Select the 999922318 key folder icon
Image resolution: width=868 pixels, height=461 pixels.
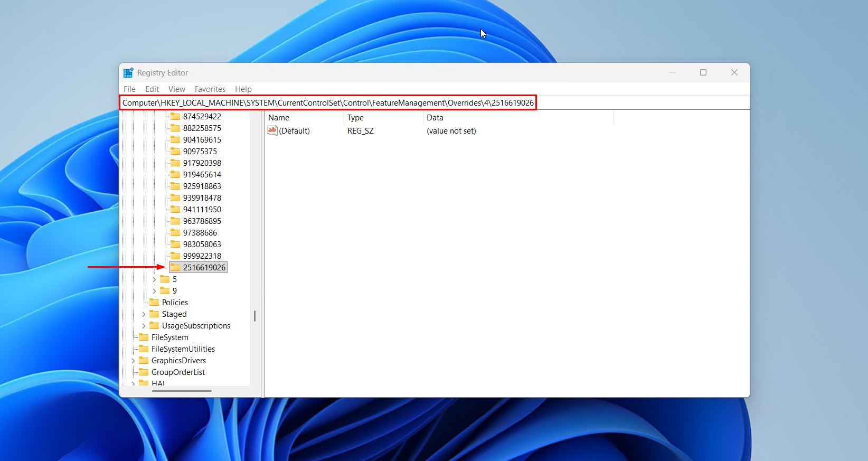coord(175,256)
